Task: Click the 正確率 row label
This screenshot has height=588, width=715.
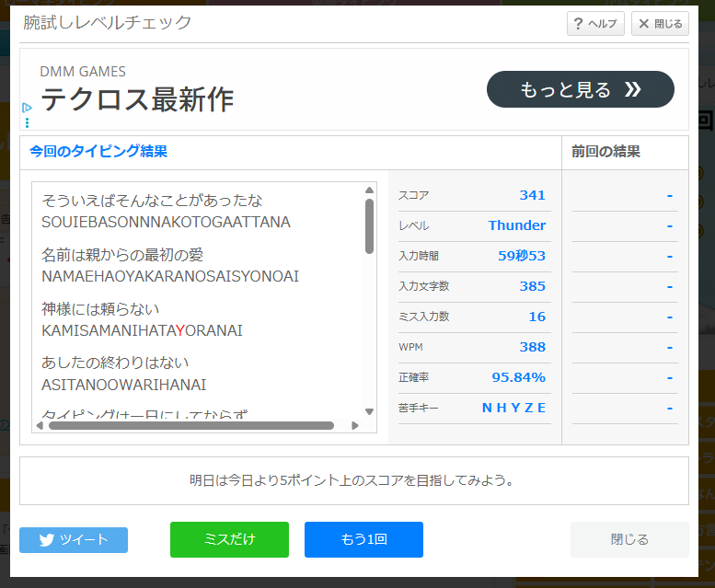Action: (413, 377)
